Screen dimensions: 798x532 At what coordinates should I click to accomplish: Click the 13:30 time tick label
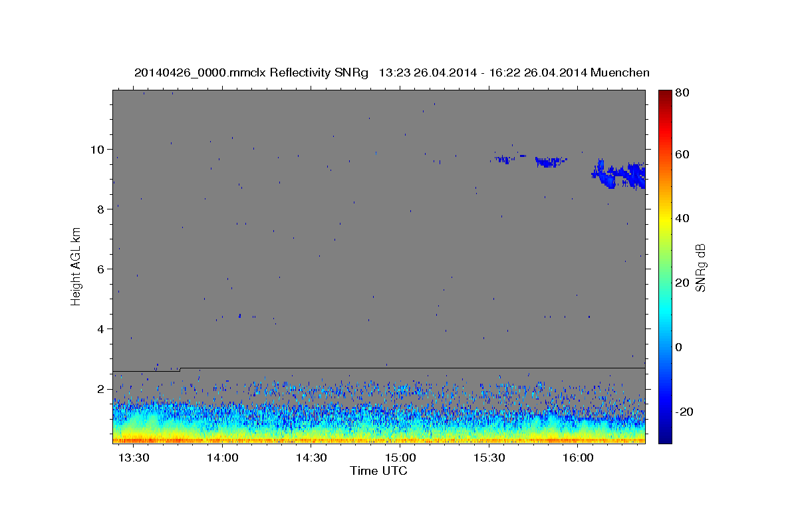[134, 458]
